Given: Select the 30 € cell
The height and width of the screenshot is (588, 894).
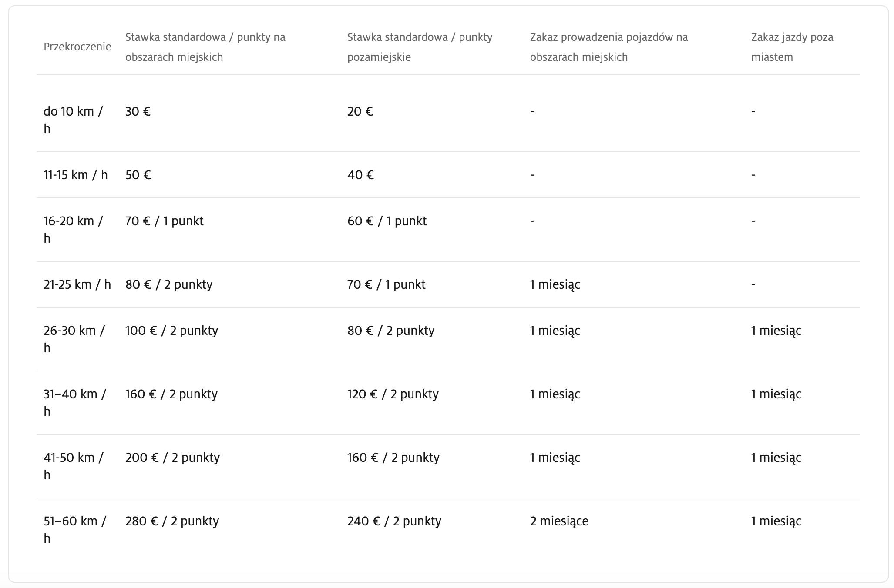Looking at the screenshot, I should click(x=138, y=111).
